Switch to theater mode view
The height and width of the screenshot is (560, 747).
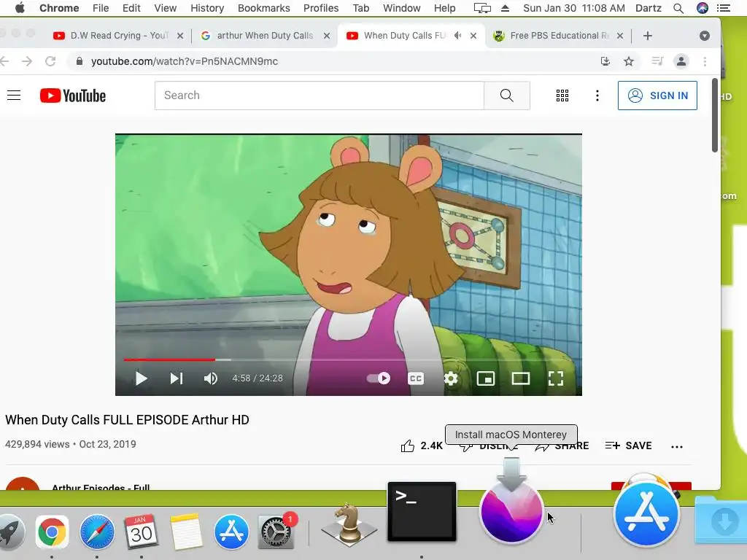point(521,378)
